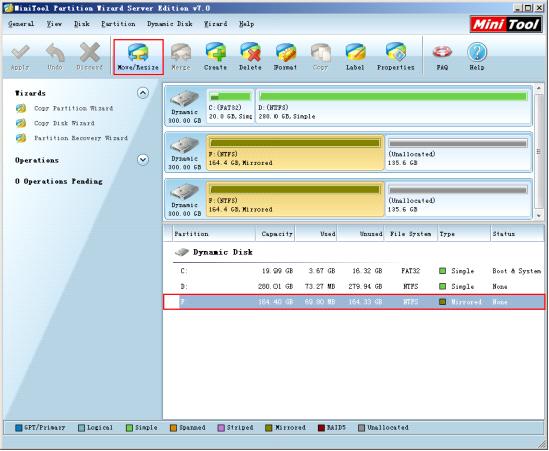Open partition Properties
The height and width of the screenshot is (451, 549).
pos(396,56)
